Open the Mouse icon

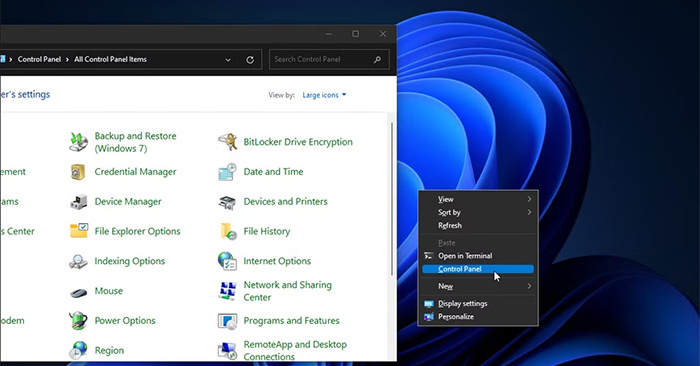tap(79, 293)
